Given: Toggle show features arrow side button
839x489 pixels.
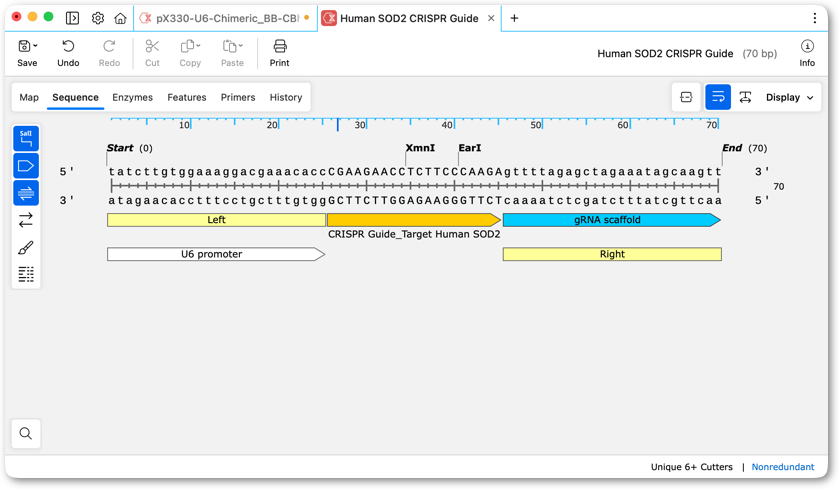Looking at the screenshot, I should 26,165.
